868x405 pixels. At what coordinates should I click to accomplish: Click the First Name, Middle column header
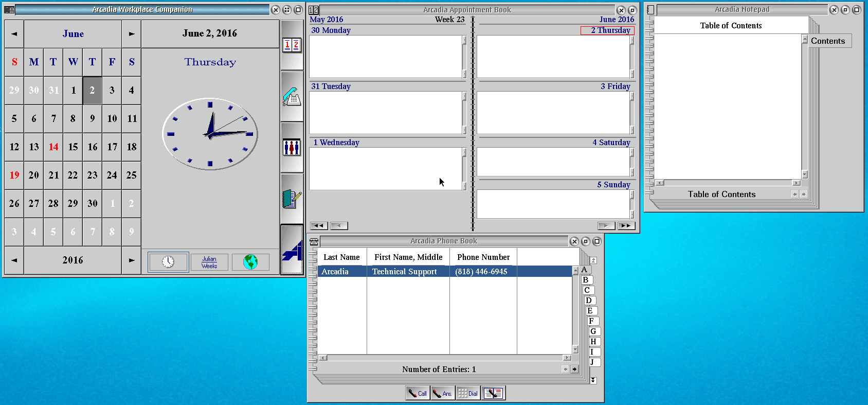(408, 257)
